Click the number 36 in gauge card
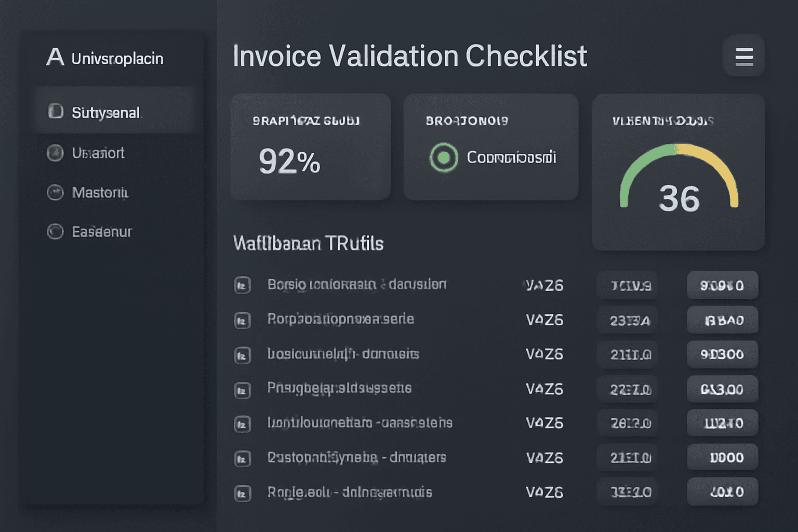Viewport: 798px width, 532px height. [x=679, y=199]
